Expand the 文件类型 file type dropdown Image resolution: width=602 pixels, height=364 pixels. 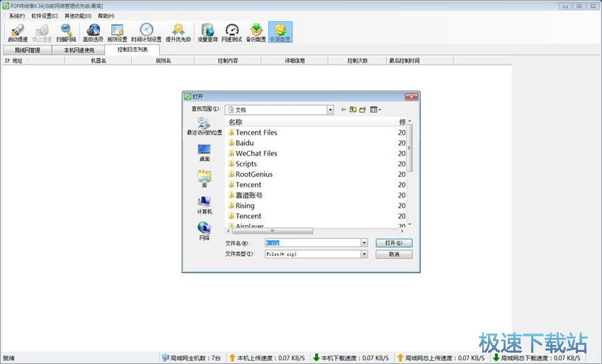click(x=364, y=254)
